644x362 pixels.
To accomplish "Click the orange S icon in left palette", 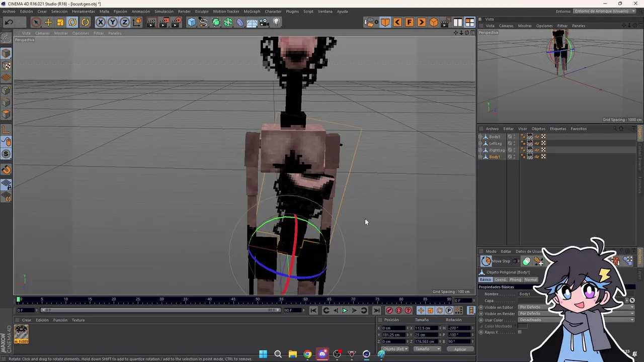I will coord(6,154).
